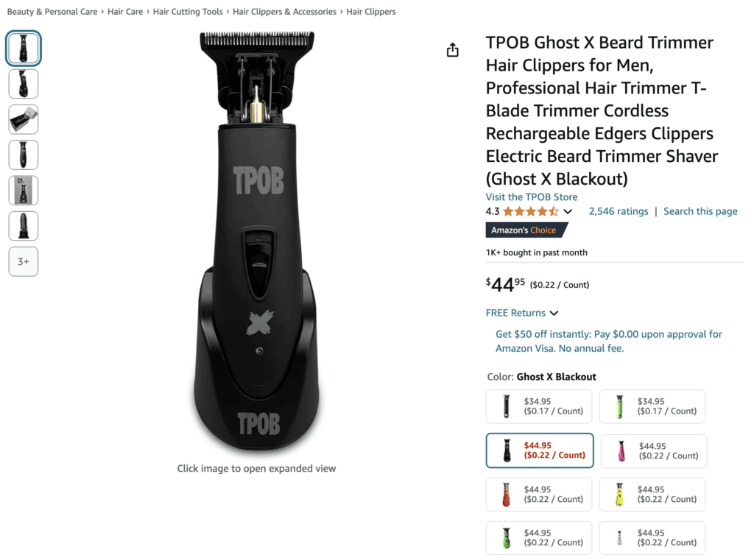Select the pink trimmer color option
Screen dimensions: 754x560
pyautogui.click(x=654, y=451)
